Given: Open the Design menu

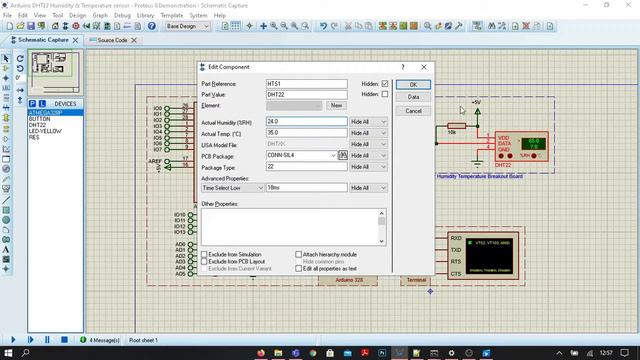Looking at the screenshot, I should (x=77, y=16).
